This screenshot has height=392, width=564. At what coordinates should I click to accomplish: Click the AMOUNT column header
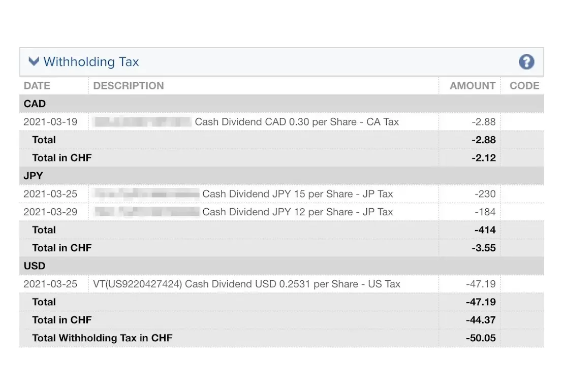pyautogui.click(x=472, y=86)
